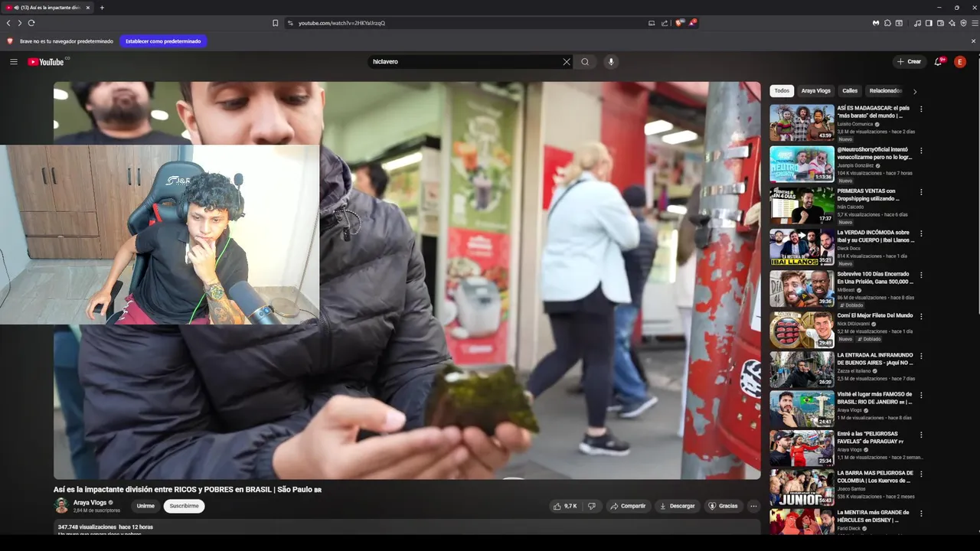Select the Calles filter chip

click(x=850, y=91)
